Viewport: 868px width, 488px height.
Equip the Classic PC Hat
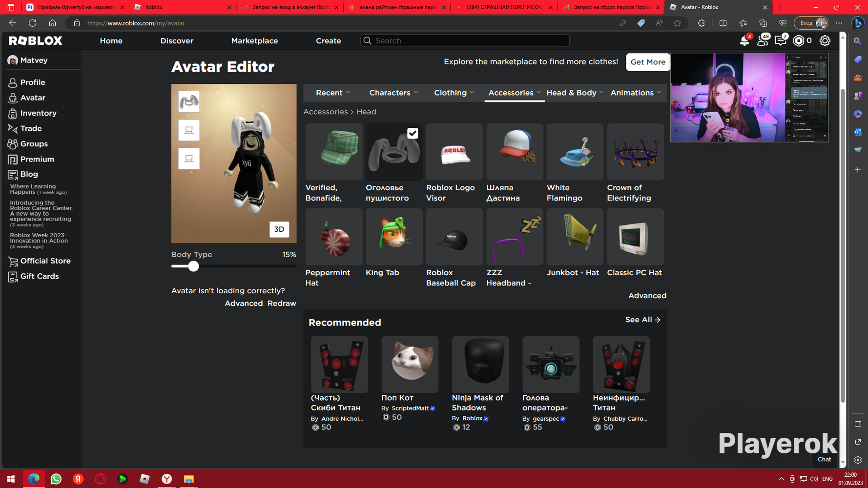[x=635, y=237]
